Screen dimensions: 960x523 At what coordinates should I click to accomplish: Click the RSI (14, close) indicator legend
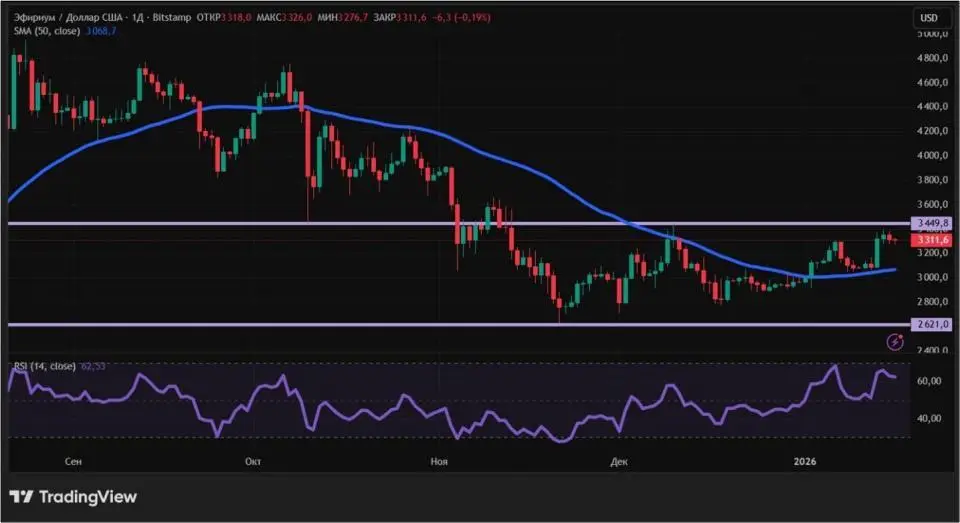tap(45, 366)
